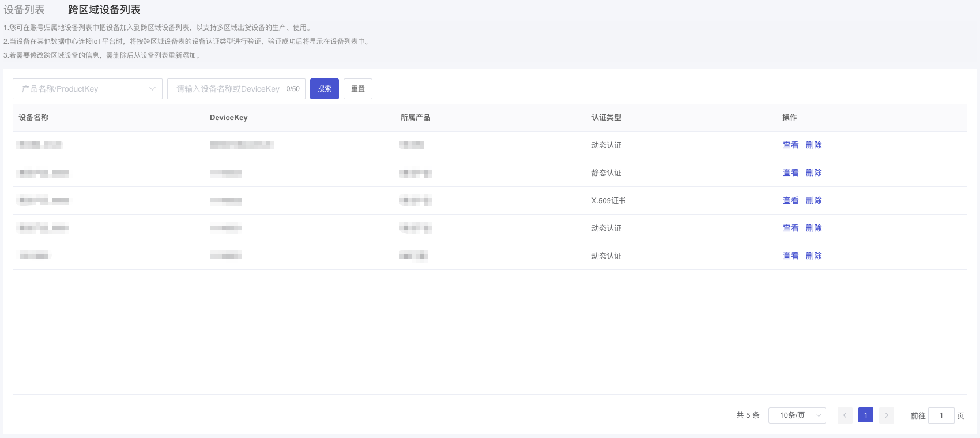Expand the 10条/页 page size dropdown
The height and width of the screenshot is (438, 980).
coord(797,415)
